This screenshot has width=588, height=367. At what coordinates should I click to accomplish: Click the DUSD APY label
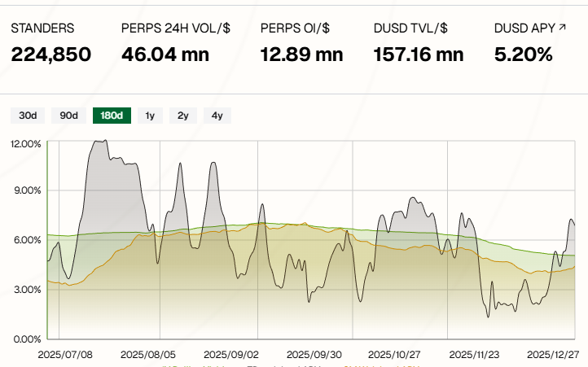click(524, 28)
